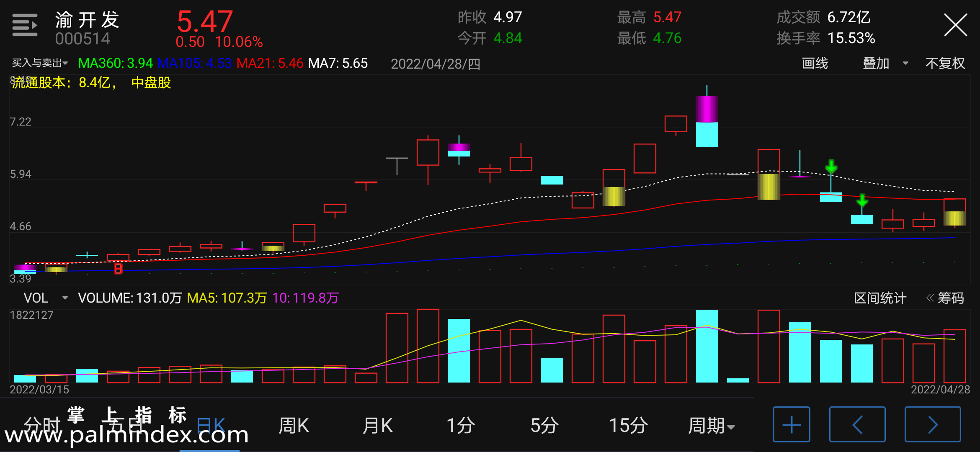This screenshot has width=980, height=452.
Task: Click the MA360: 3.94 label
Action: [116, 63]
